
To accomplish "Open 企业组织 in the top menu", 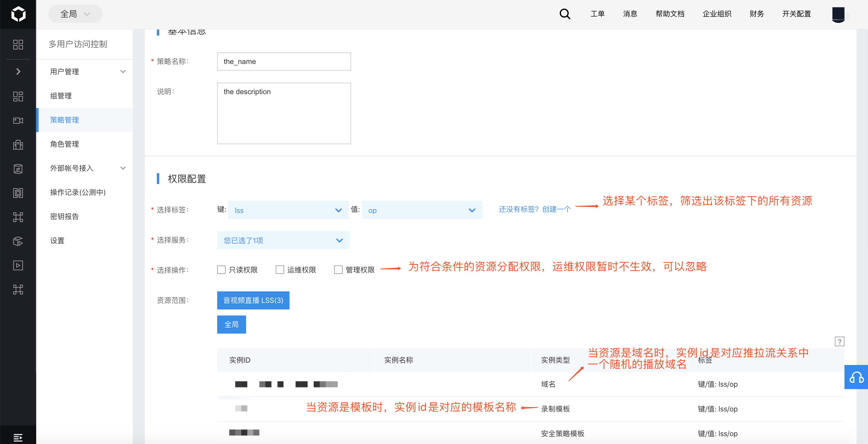I will (717, 14).
